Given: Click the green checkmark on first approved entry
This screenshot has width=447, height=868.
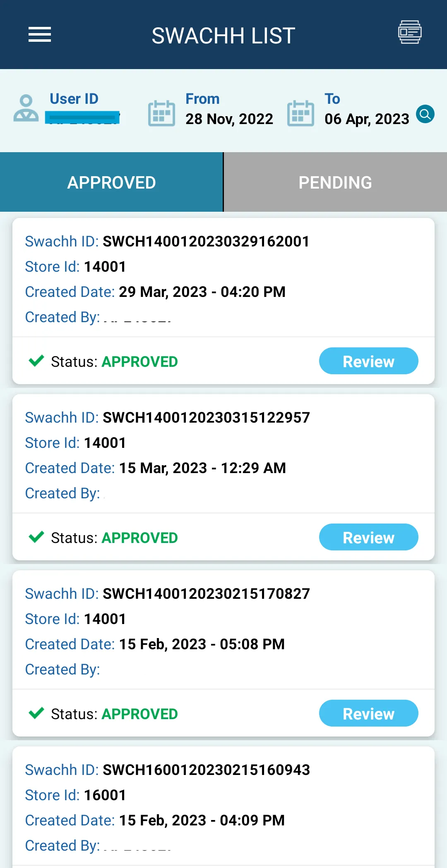Looking at the screenshot, I should click(36, 360).
